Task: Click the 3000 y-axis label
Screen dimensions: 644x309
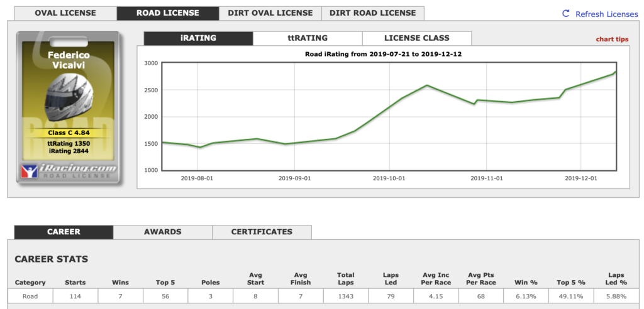Action: click(151, 63)
